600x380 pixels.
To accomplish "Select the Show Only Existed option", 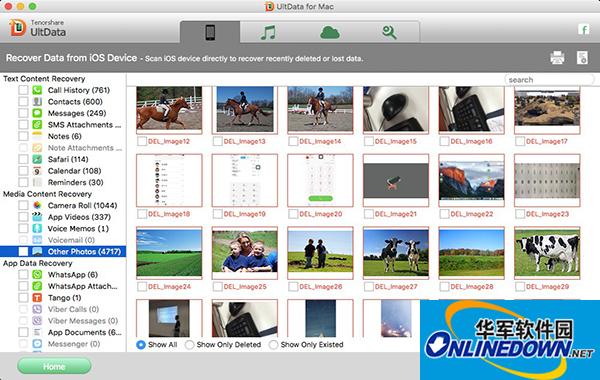I will [273, 344].
